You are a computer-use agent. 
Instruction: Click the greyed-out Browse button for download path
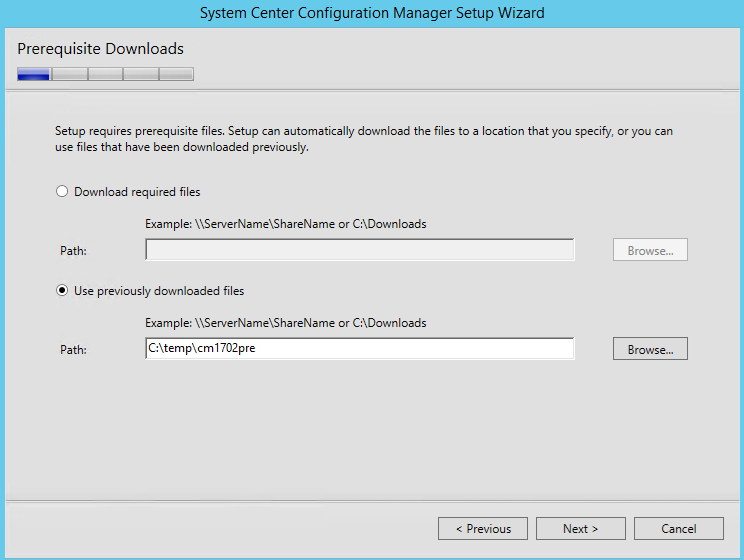click(x=650, y=250)
